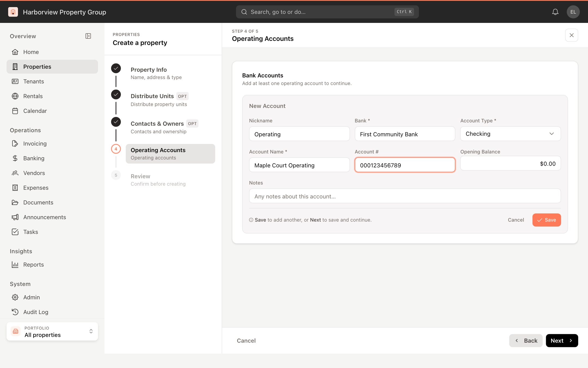Click the Bank Accounts heading
This screenshot has width=588, height=368.
tap(263, 76)
